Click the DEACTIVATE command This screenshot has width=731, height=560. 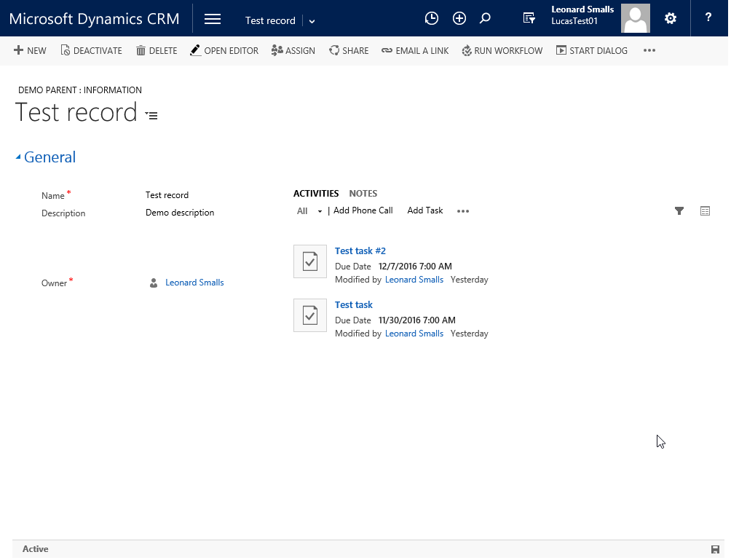click(x=92, y=50)
